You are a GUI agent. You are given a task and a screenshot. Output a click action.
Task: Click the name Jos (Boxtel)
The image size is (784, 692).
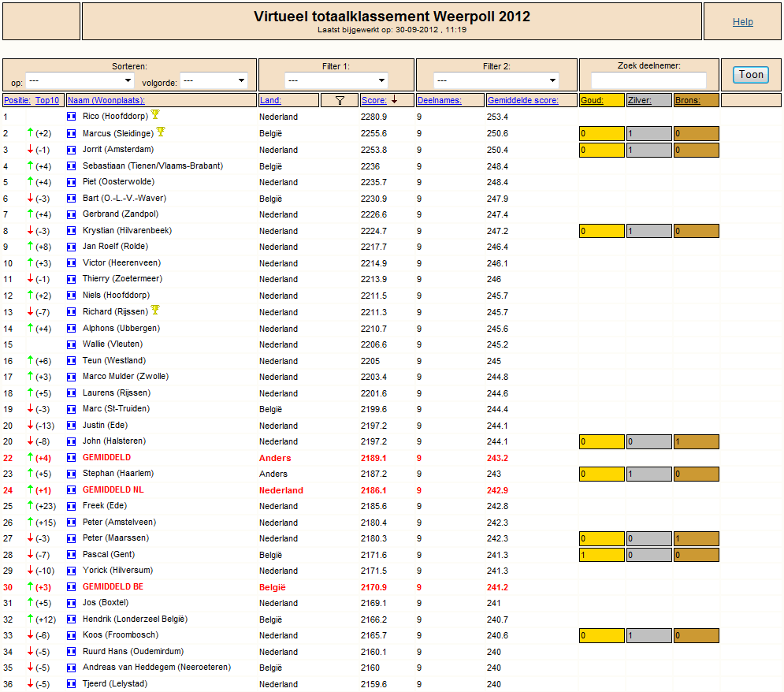click(106, 603)
